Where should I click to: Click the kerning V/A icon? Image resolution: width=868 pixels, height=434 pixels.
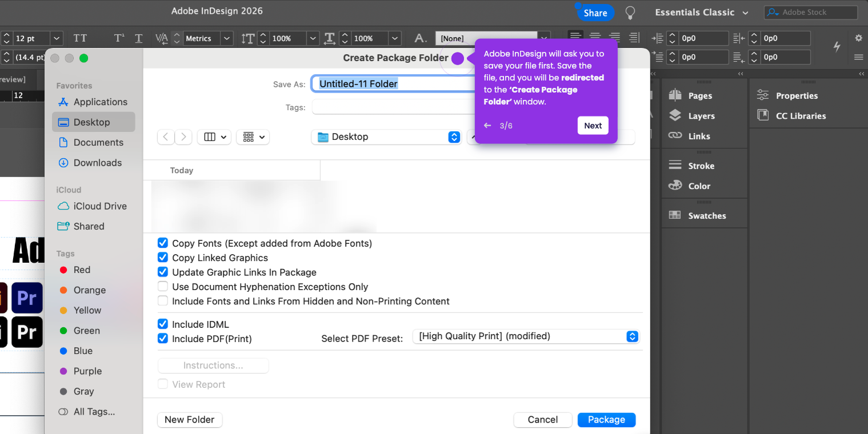[x=162, y=38]
